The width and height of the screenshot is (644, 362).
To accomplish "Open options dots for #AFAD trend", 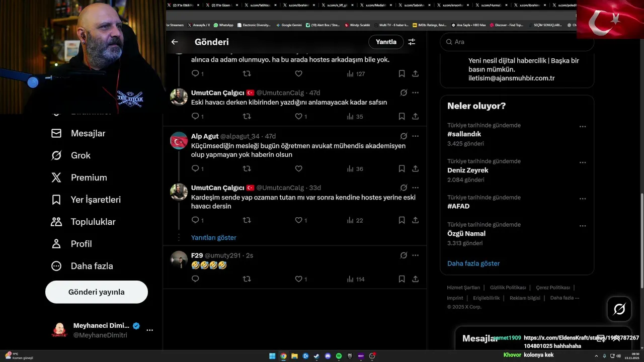I will tap(583, 199).
